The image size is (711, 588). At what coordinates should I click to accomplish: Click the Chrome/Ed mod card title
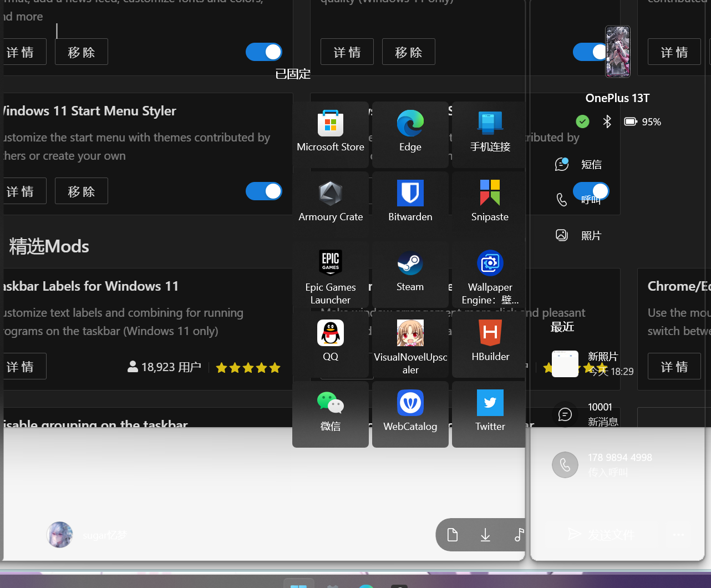pyautogui.click(x=679, y=286)
